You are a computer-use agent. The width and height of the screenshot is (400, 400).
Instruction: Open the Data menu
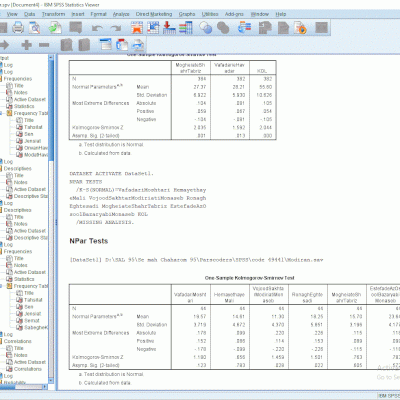(x=30, y=14)
